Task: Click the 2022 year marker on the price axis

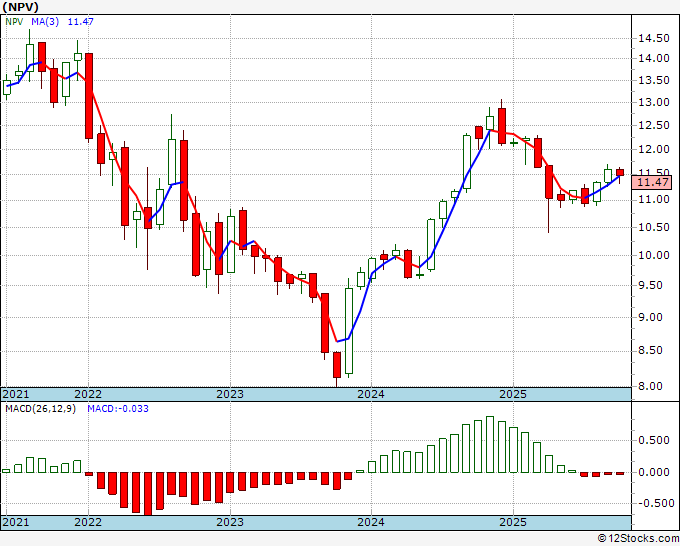Action: pos(88,394)
